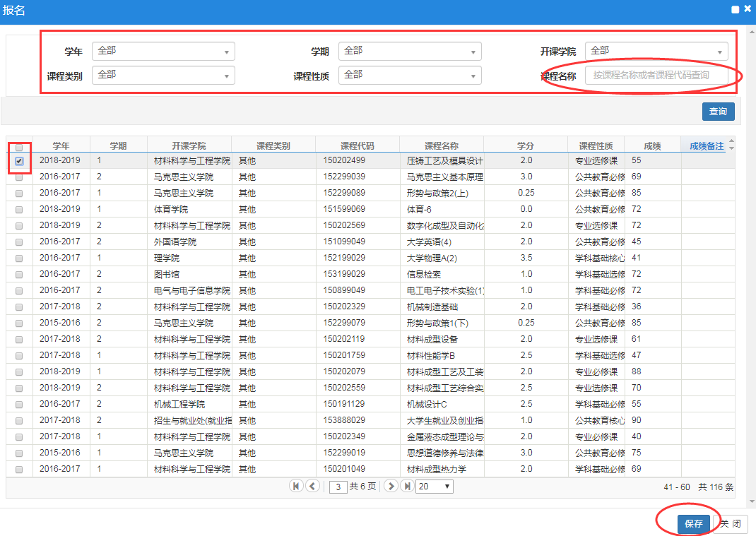Focus the 课程名称 search input field
Viewport: 756px width, 536px height.
coord(656,75)
